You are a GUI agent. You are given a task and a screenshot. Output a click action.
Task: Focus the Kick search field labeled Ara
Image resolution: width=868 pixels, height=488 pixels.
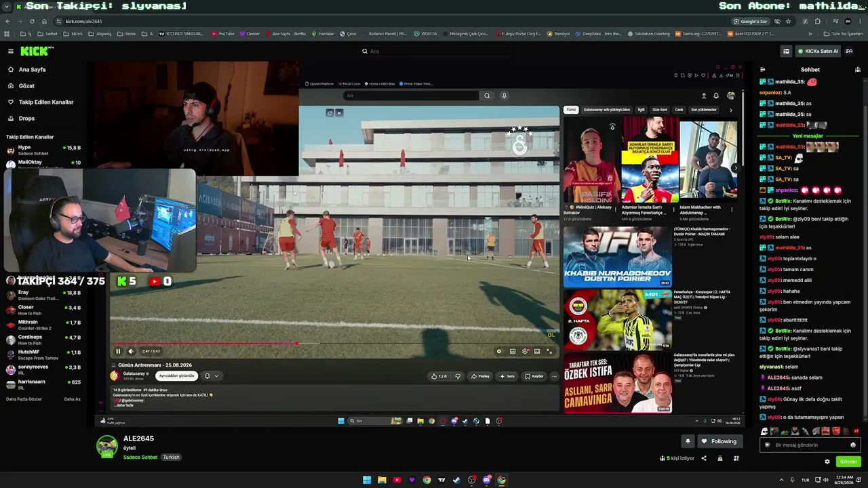click(x=434, y=51)
